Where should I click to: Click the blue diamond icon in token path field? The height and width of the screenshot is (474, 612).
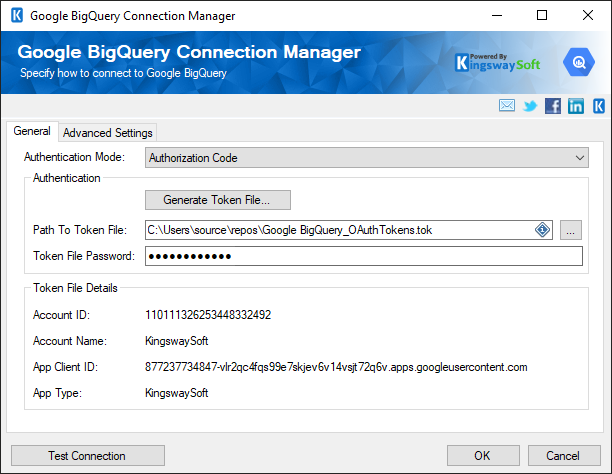(x=542, y=230)
